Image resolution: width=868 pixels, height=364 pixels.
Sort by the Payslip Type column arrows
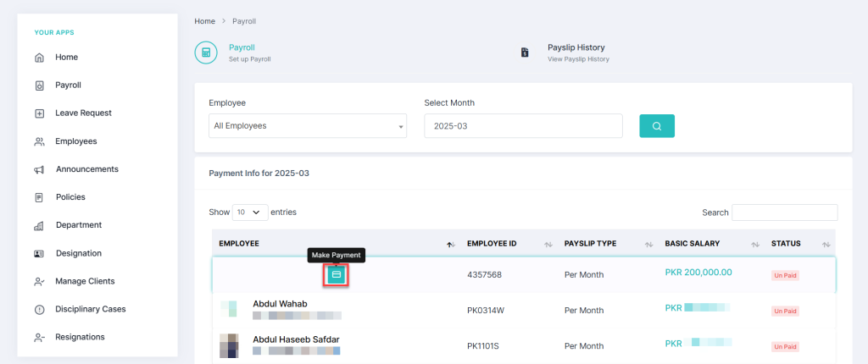tap(649, 245)
